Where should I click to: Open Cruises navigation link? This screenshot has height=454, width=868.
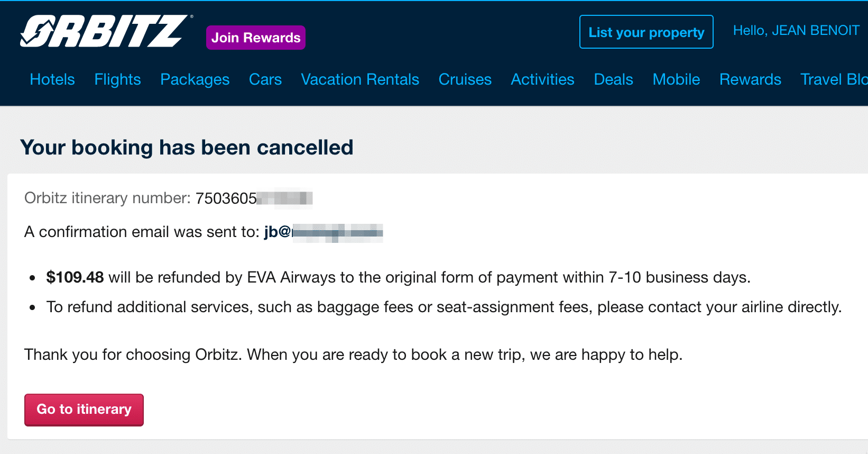[x=465, y=79]
